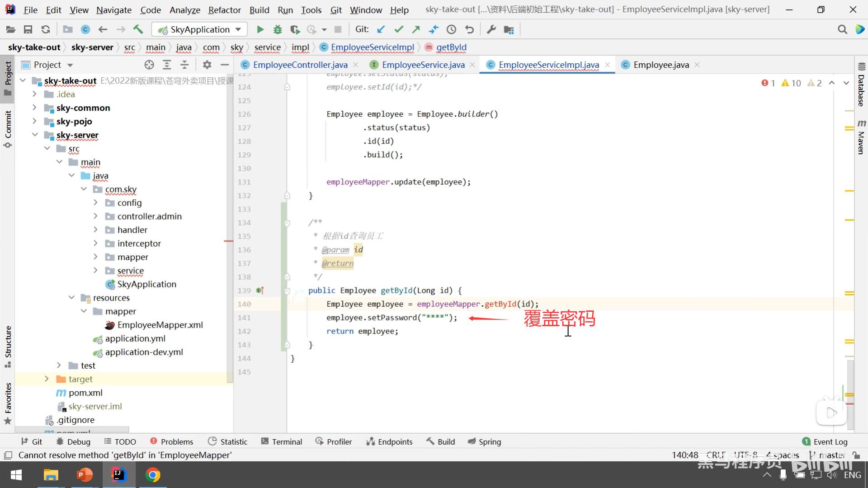Click Collapse All in Project panel
The width and height of the screenshot is (868, 488).
tap(184, 65)
